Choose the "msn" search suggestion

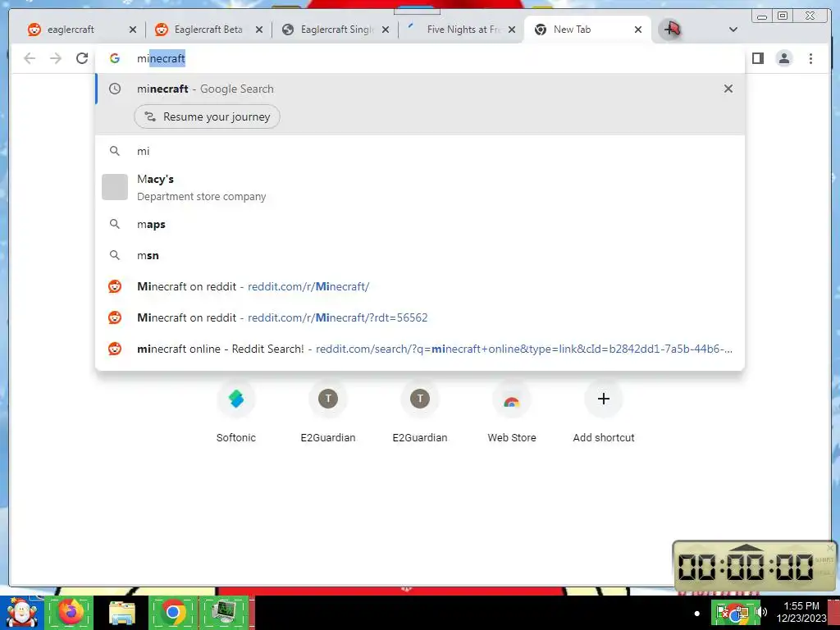coord(420,256)
